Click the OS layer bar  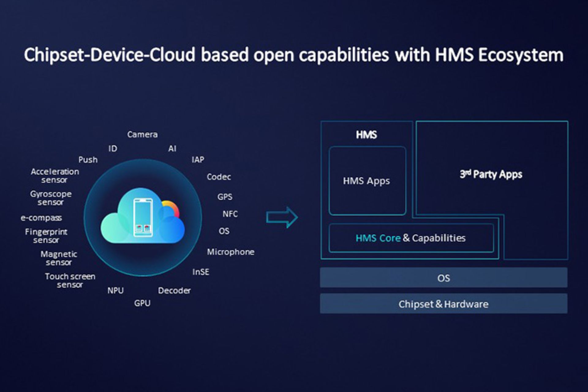click(x=444, y=278)
